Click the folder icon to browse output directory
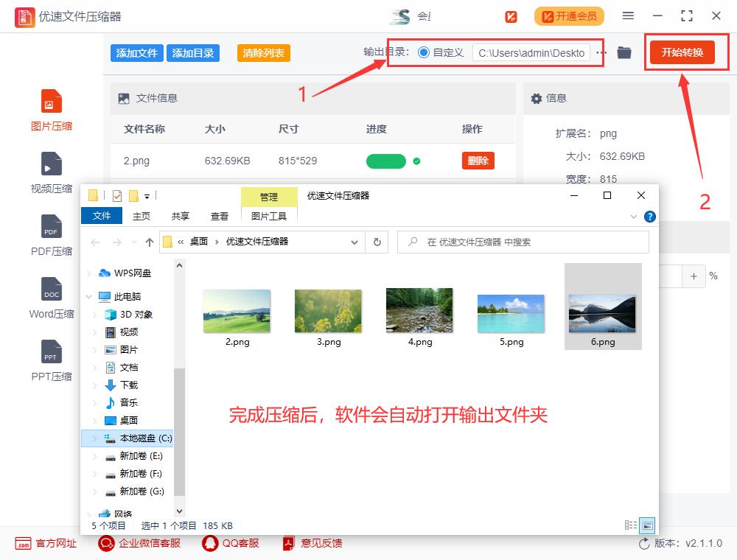737x560 pixels. 624,52
